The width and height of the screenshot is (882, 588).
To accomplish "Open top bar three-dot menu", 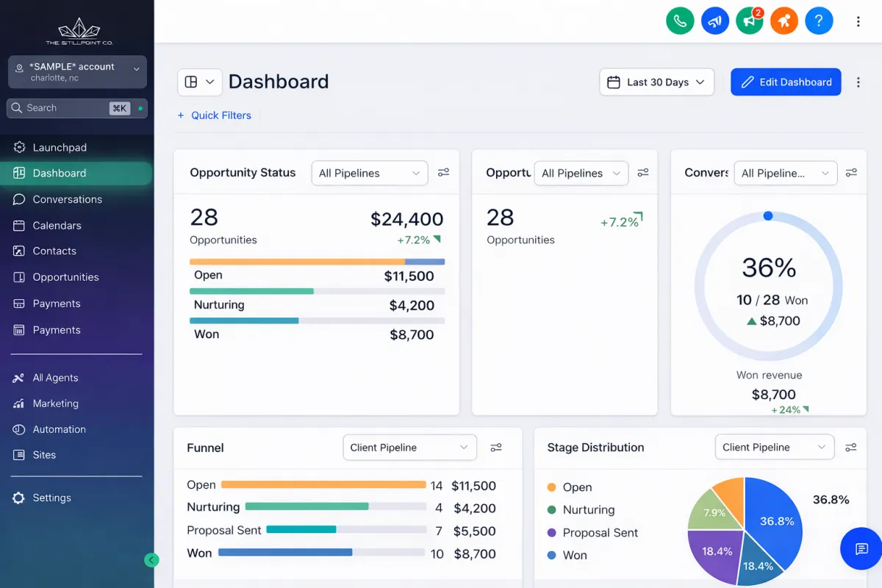I will [x=858, y=22].
